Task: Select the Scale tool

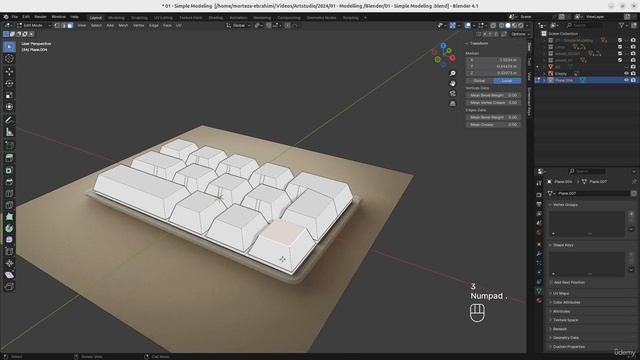Action: pos(9,95)
